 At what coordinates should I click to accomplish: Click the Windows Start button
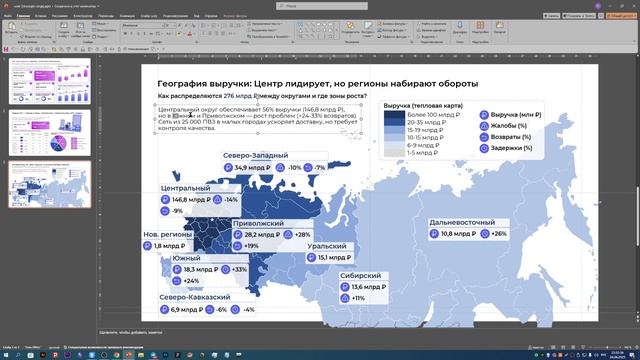[x=6, y=355]
